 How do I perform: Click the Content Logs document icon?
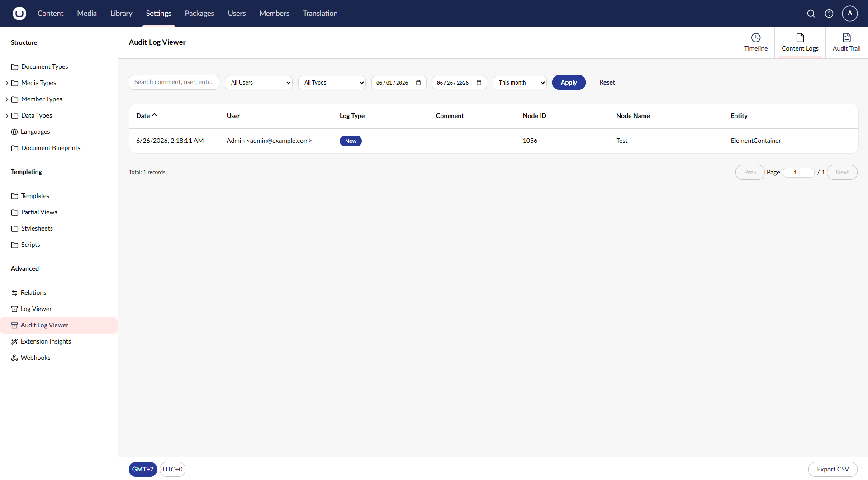800,38
